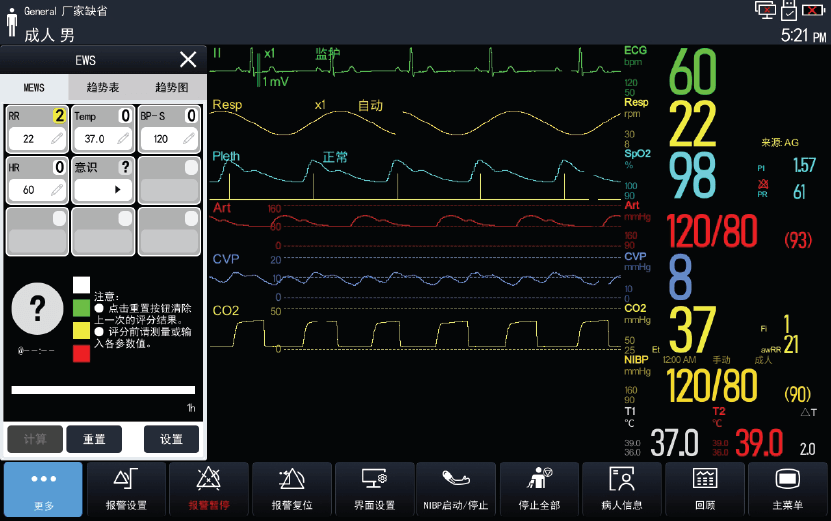Expand the 更多 more quick keys
Viewport: 831px width, 521px height.
click(43, 489)
